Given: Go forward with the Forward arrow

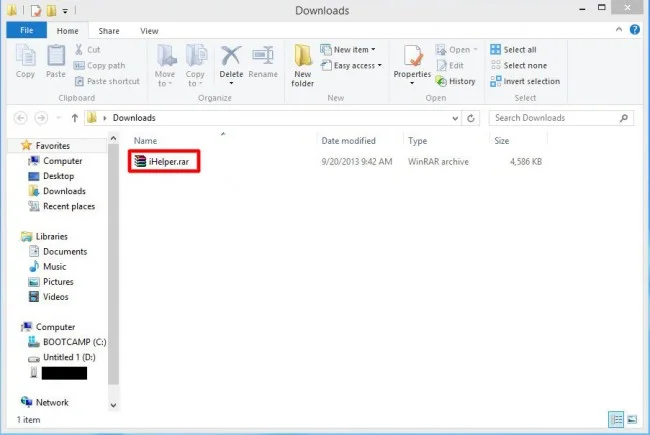Looking at the screenshot, I should 41,118.
